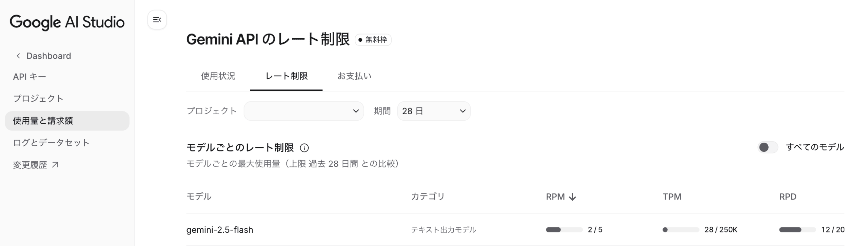This screenshot has width=868, height=246.
Task: Navigate to ログとデータセット
Action: tap(50, 142)
